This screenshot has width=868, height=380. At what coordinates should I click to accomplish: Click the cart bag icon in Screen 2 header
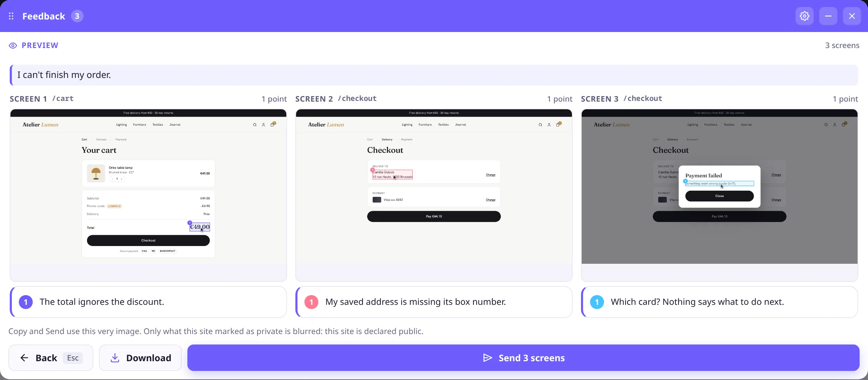(558, 124)
